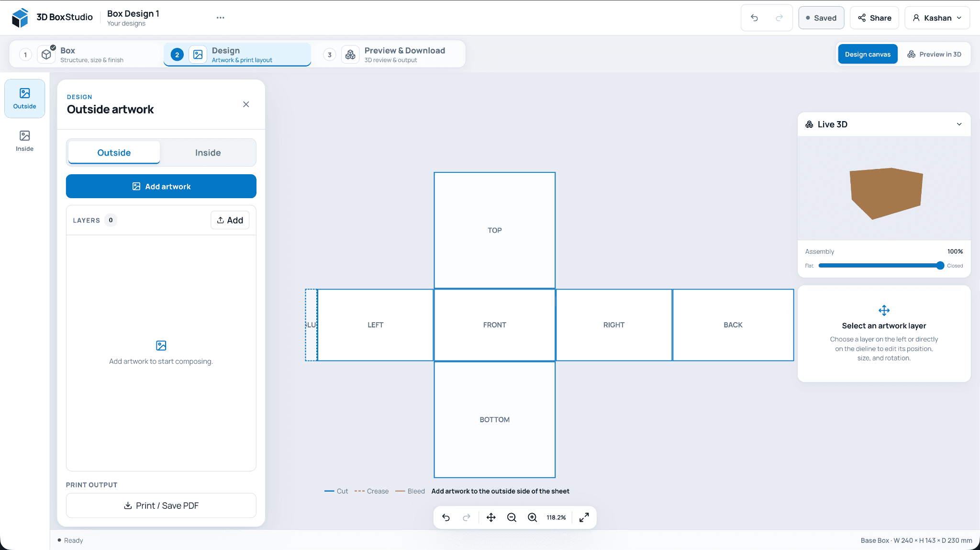
Task: Select the TOP panel on dieline
Action: pyautogui.click(x=495, y=230)
